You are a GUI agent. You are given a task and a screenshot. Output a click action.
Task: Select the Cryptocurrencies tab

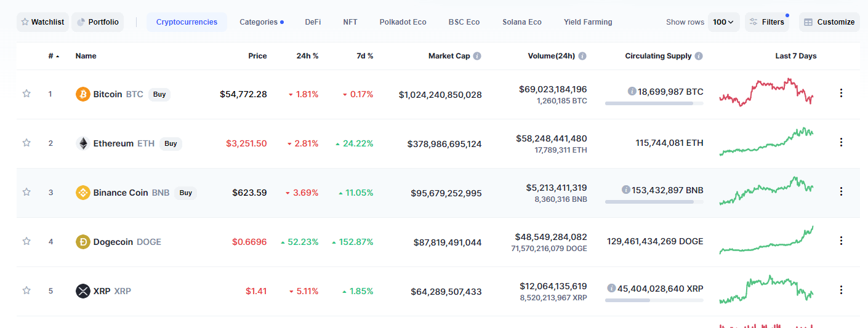pyautogui.click(x=187, y=22)
